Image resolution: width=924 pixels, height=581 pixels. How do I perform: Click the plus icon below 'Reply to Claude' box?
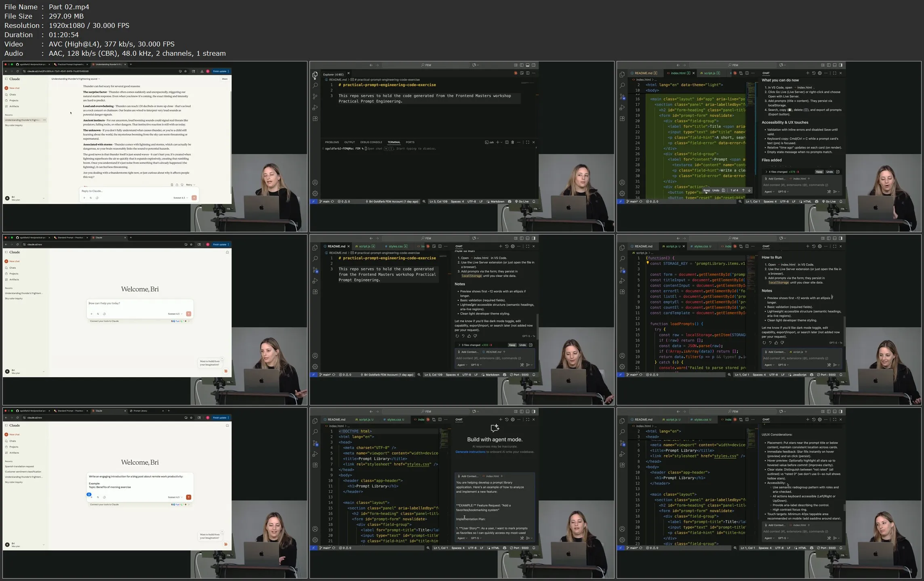coord(84,198)
